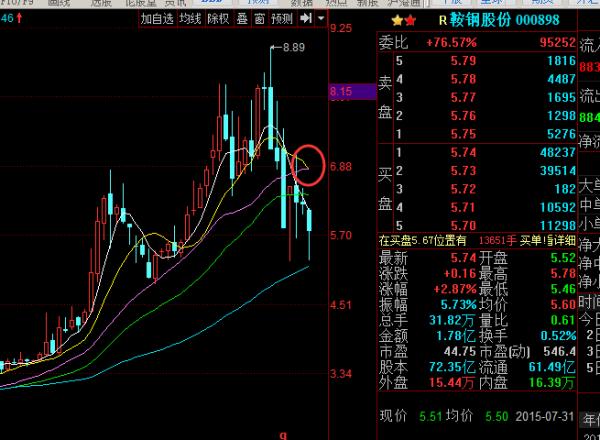Add stock via 加自选 button
This screenshot has width=600, height=440.
point(157,18)
